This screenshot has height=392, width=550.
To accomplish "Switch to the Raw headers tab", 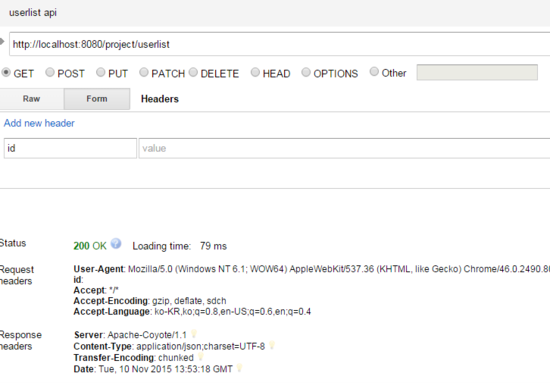I will 32,99.
